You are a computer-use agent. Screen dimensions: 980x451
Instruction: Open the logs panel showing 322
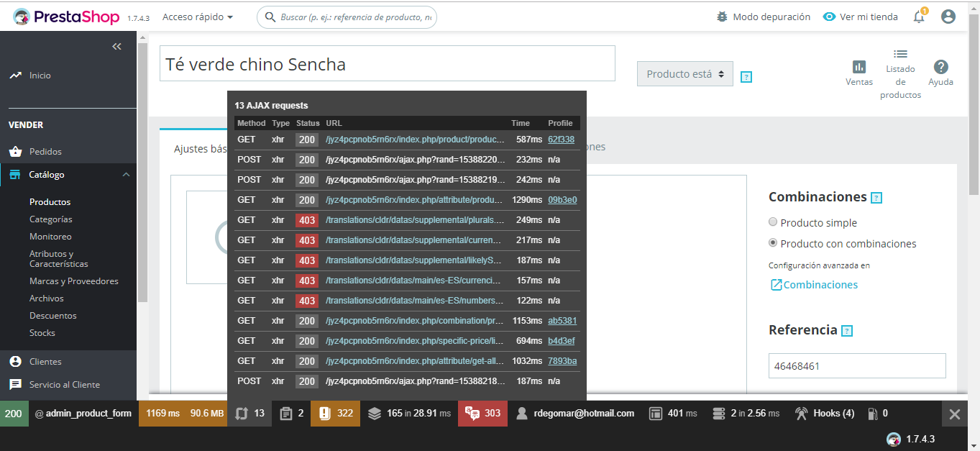[335, 413]
